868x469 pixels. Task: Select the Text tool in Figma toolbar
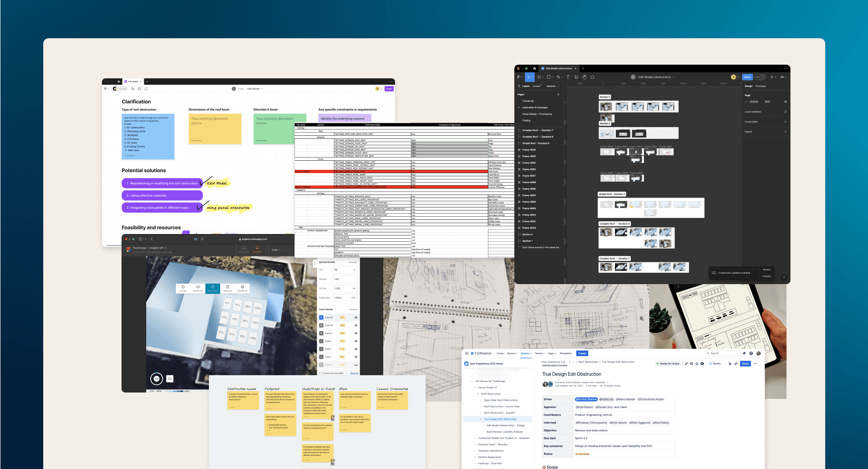[x=568, y=77]
